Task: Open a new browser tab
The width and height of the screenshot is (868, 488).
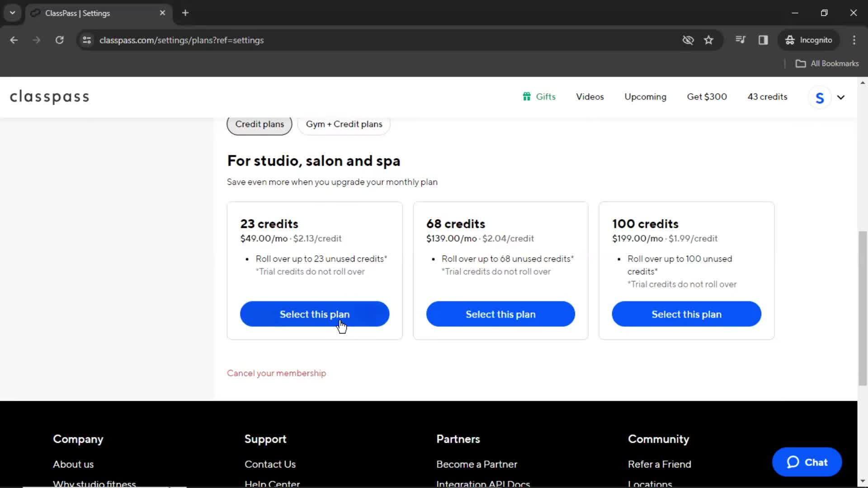Action: (x=185, y=13)
